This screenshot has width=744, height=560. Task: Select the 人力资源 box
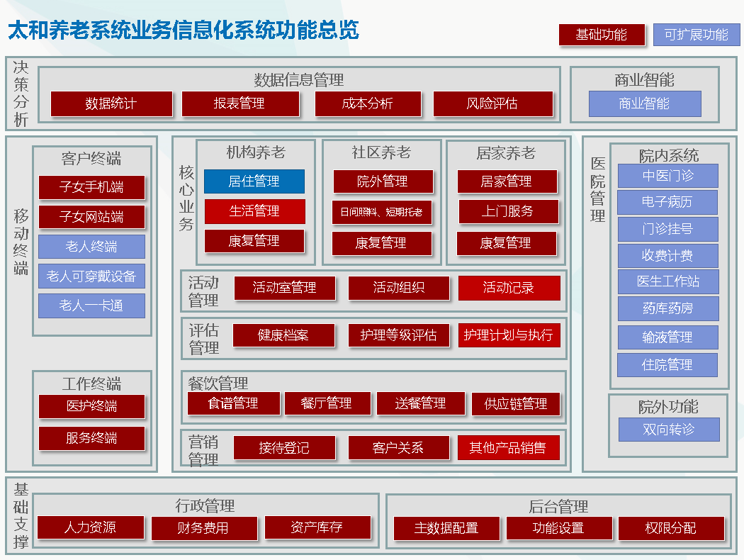(x=90, y=527)
